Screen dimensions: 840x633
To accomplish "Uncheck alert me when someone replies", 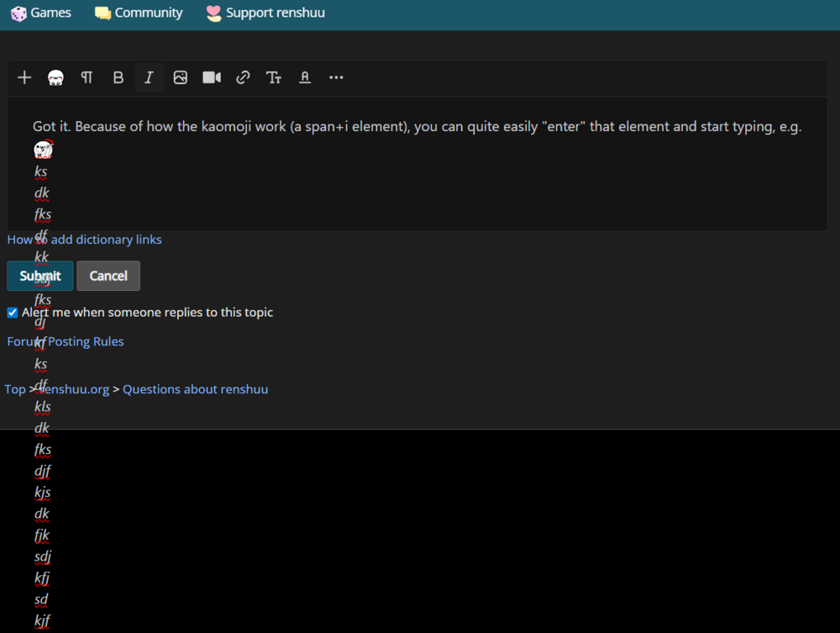I will point(13,313).
